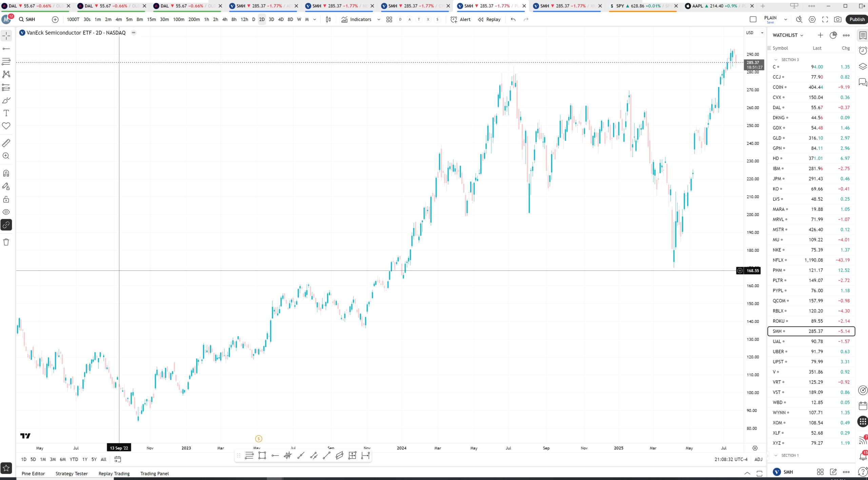The image size is (868, 480).
Task: Open the USD currency dropdown
Action: (755, 33)
